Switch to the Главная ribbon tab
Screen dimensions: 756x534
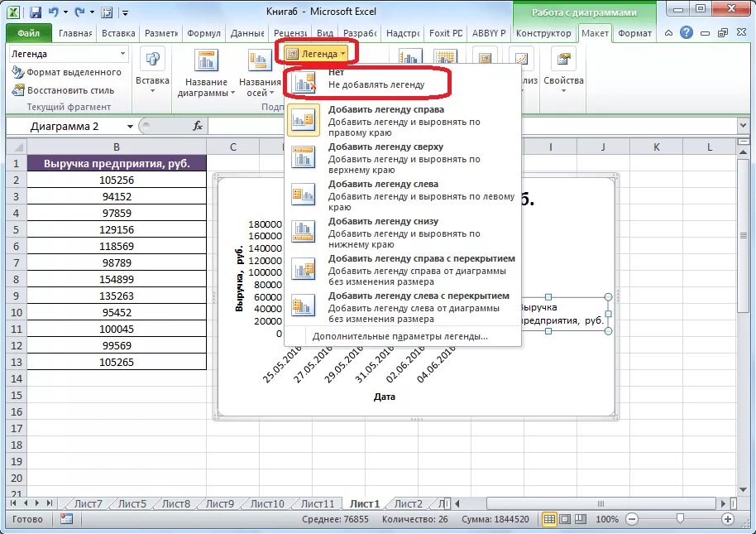click(x=75, y=33)
